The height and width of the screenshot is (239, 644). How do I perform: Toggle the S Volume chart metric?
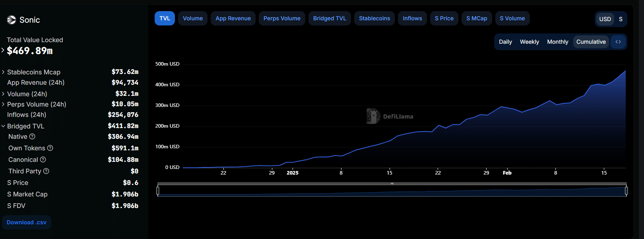coord(512,18)
